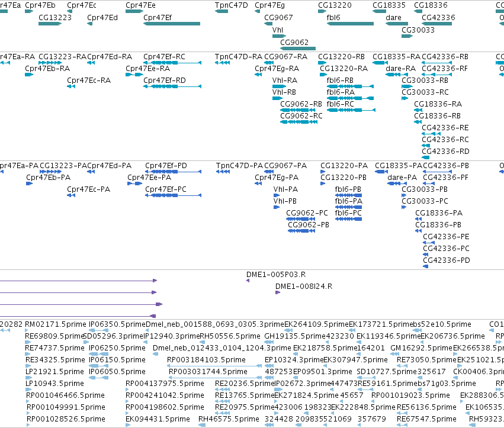Select the RH46575.5prime EST label
This screenshot has width=504, height=428.
pyautogui.click(x=229, y=419)
